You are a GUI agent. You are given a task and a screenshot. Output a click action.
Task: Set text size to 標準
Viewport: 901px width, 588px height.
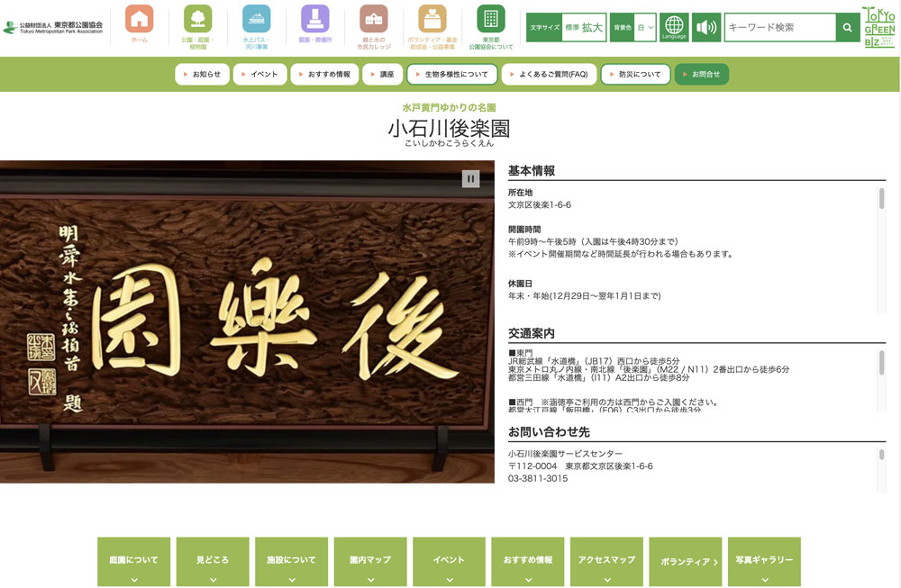[572, 27]
